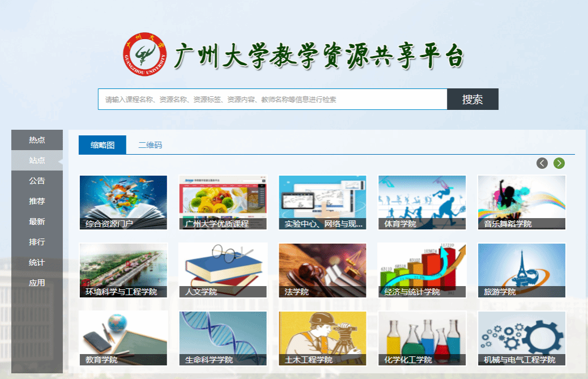Go to previous page with left arrow
Image resolution: width=588 pixels, height=379 pixels.
(x=542, y=163)
